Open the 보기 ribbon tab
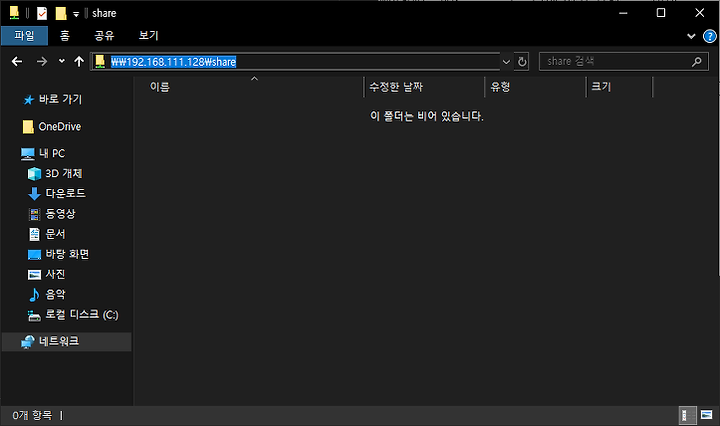Screen dimensions: 720x426 148,35
